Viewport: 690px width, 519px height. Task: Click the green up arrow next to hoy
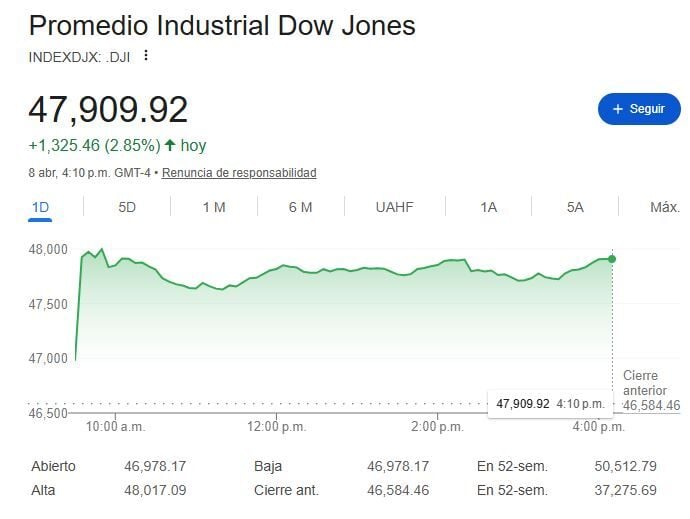(170, 146)
